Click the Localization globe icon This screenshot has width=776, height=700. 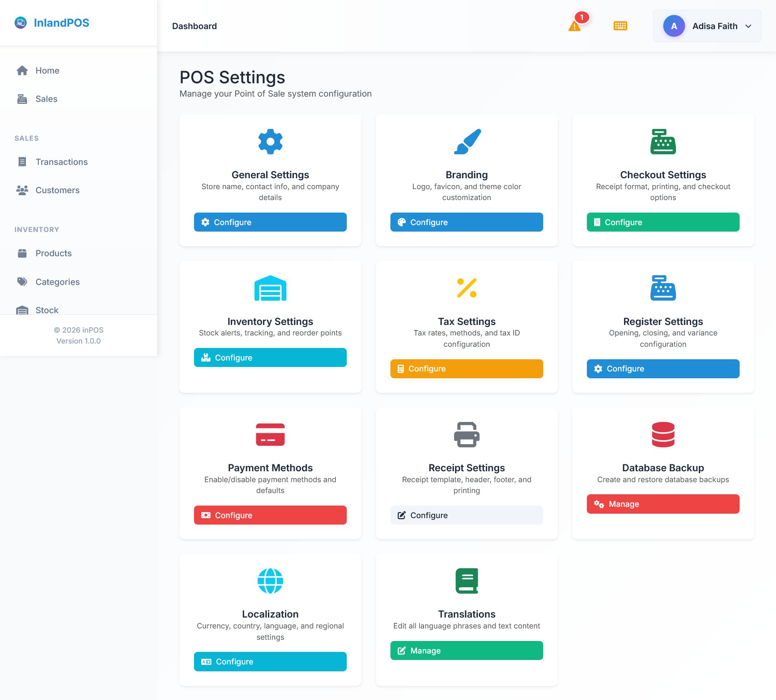point(270,581)
